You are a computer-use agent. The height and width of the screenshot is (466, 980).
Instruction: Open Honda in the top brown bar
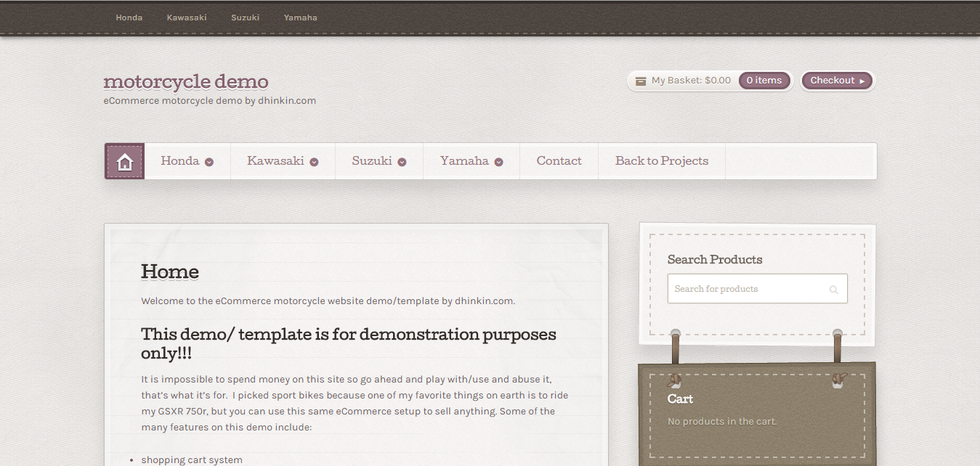click(x=129, y=17)
